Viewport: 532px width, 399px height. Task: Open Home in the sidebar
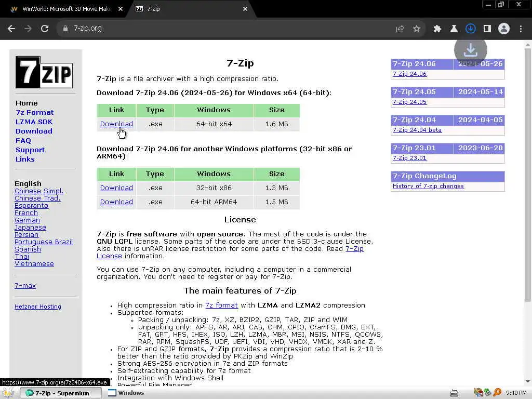26,103
